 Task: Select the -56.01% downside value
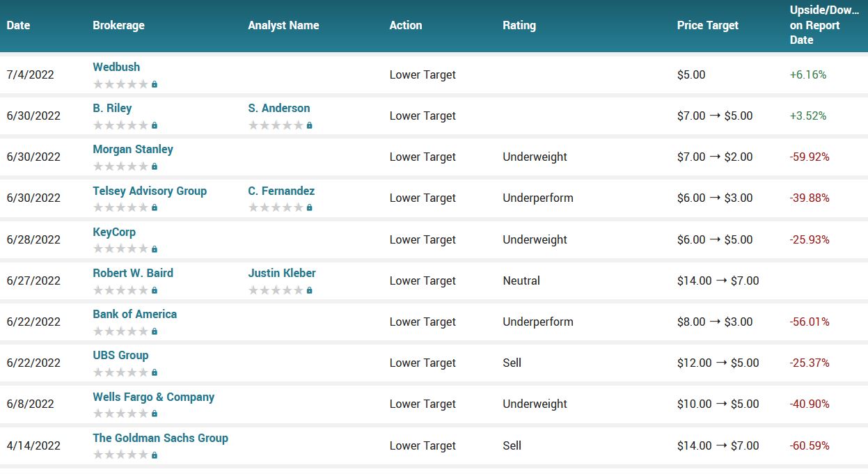[810, 322]
